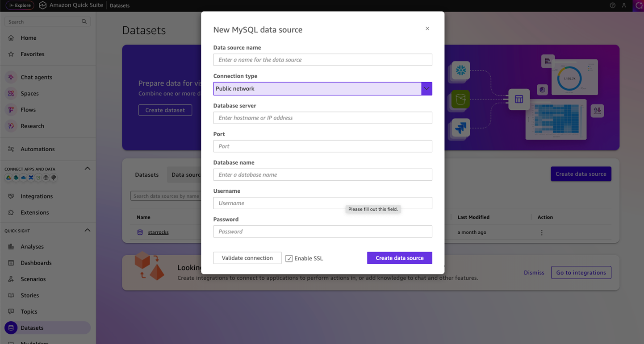The height and width of the screenshot is (344, 644).
Task: Click the search magnifier icon in sidebar
Action: (84, 22)
